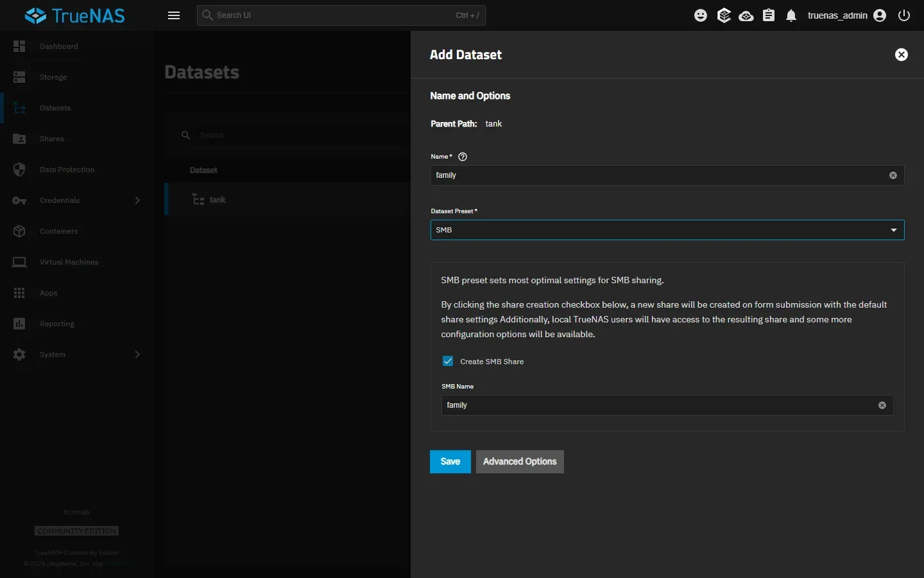Open the feedback smiley icon
This screenshot has height=578, width=924.
coord(701,15)
